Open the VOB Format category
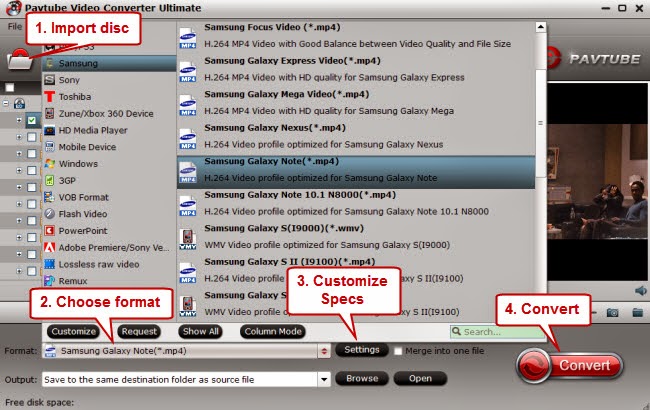Screen dimensions: 650x410 tap(109, 197)
